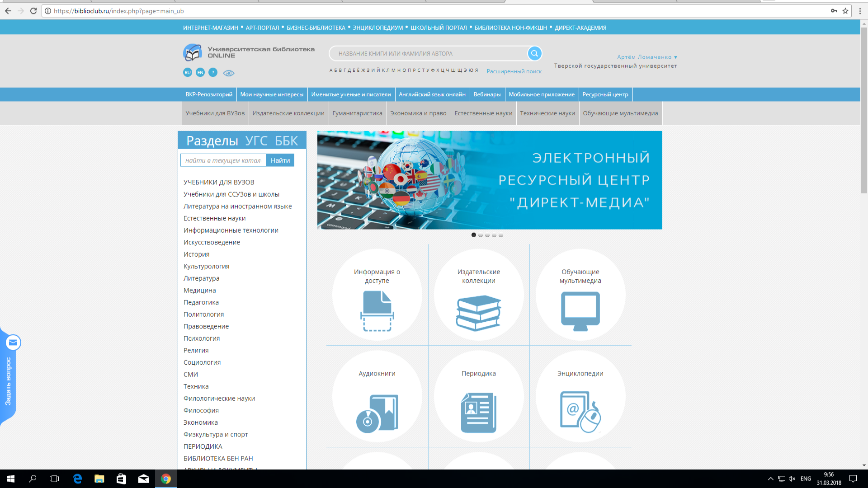Viewport: 868px width, 488px height.
Task: Click the Расширенный поиск link
Action: click(x=514, y=71)
